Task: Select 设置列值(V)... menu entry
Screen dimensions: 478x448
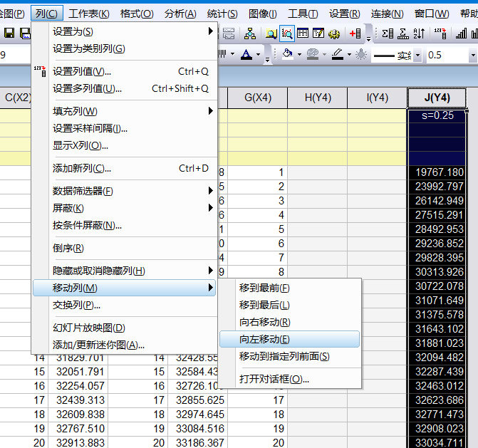Action: click(125, 71)
